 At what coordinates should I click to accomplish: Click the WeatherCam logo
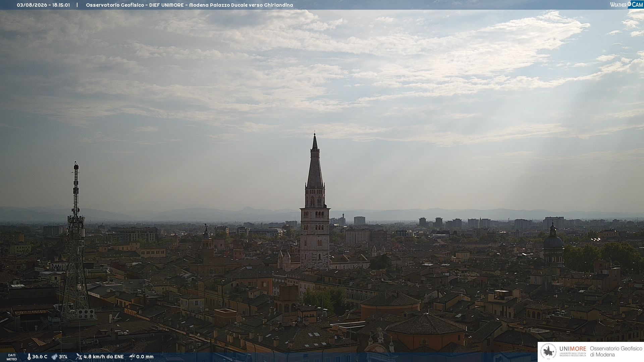pyautogui.click(x=627, y=4)
